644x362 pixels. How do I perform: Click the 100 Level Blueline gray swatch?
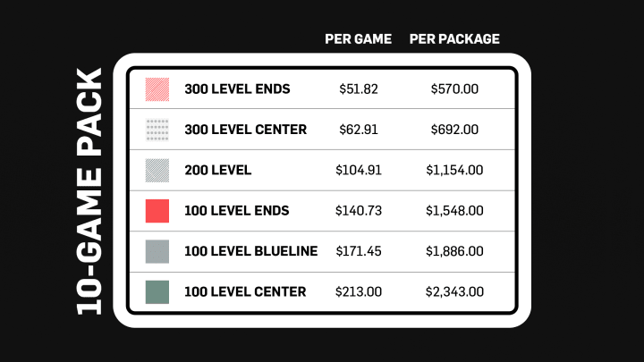coord(157,251)
